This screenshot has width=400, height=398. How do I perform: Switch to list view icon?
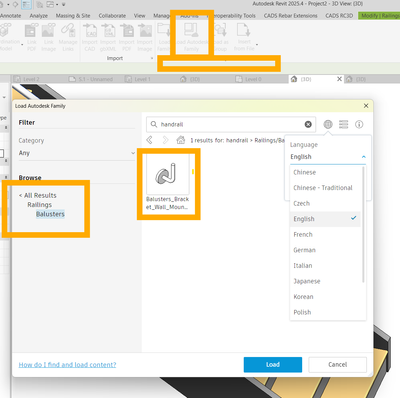point(344,124)
